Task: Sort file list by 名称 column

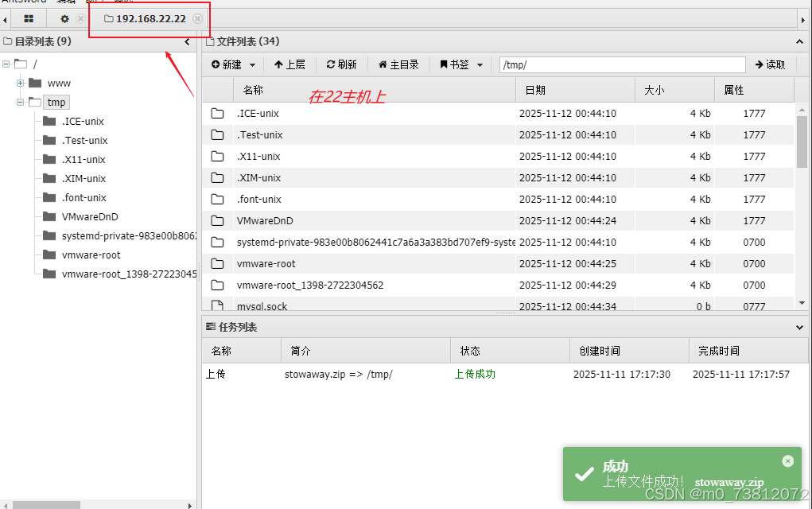Action: click(x=375, y=90)
